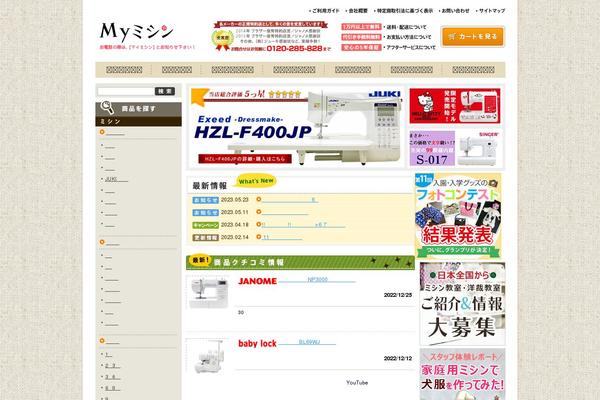Viewport: 600px width, 400px height.
Task: Open the フォトコンテスト 結果発表 banner
Action: pos(458,215)
